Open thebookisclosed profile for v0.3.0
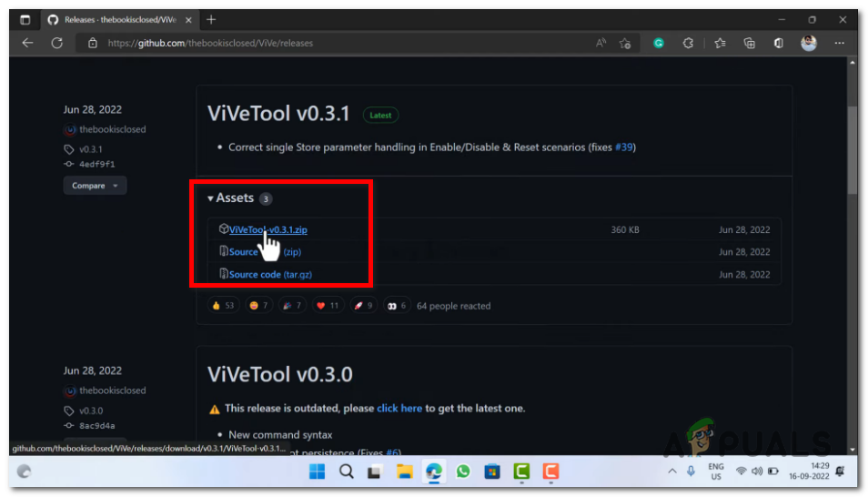The width and height of the screenshot is (868, 497). (x=112, y=390)
